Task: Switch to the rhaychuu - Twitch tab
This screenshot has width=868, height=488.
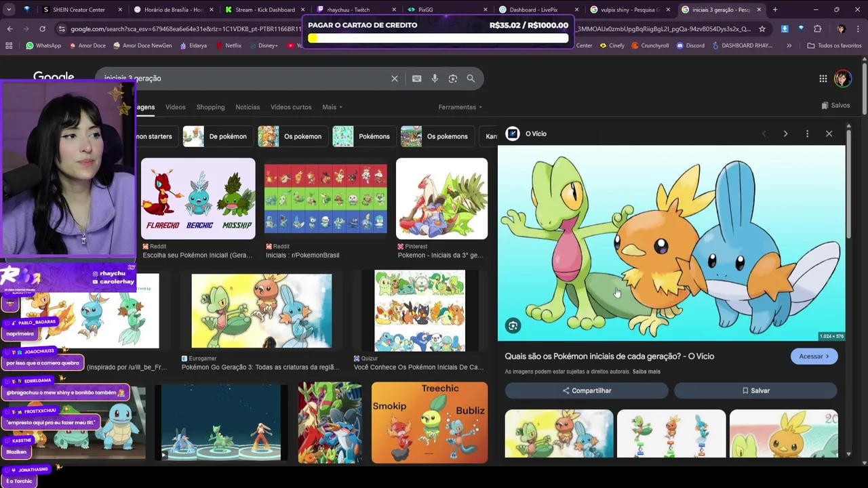Action: tap(357, 10)
